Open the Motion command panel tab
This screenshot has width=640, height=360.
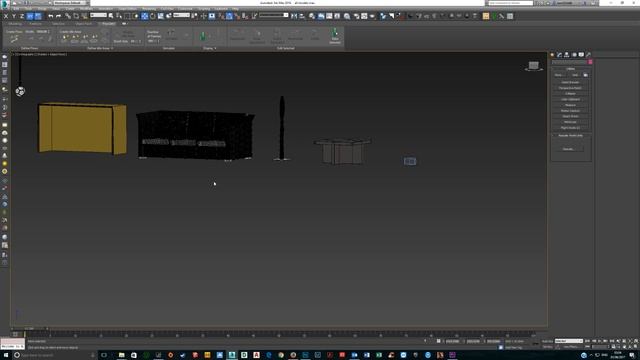(x=574, y=55)
